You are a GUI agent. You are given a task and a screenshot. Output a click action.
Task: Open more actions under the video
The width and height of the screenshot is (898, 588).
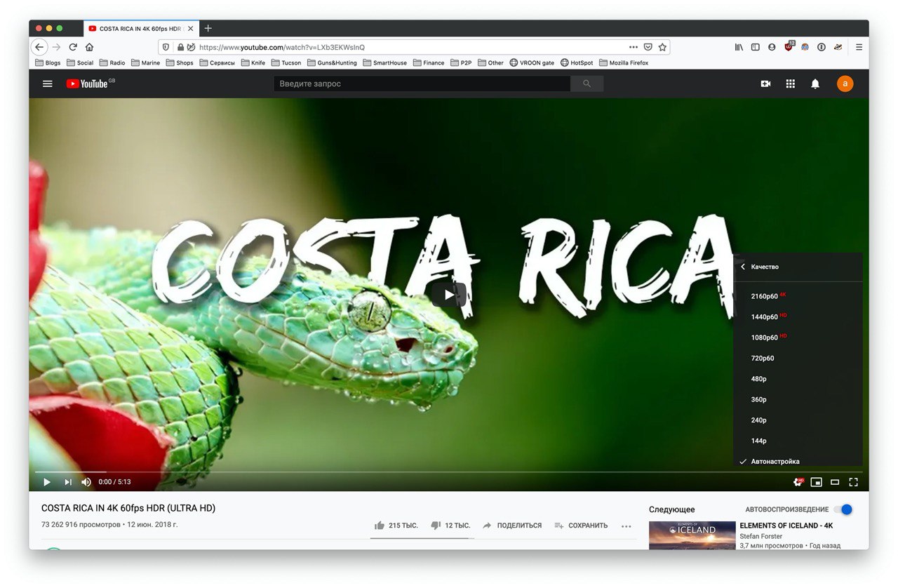[626, 526]
